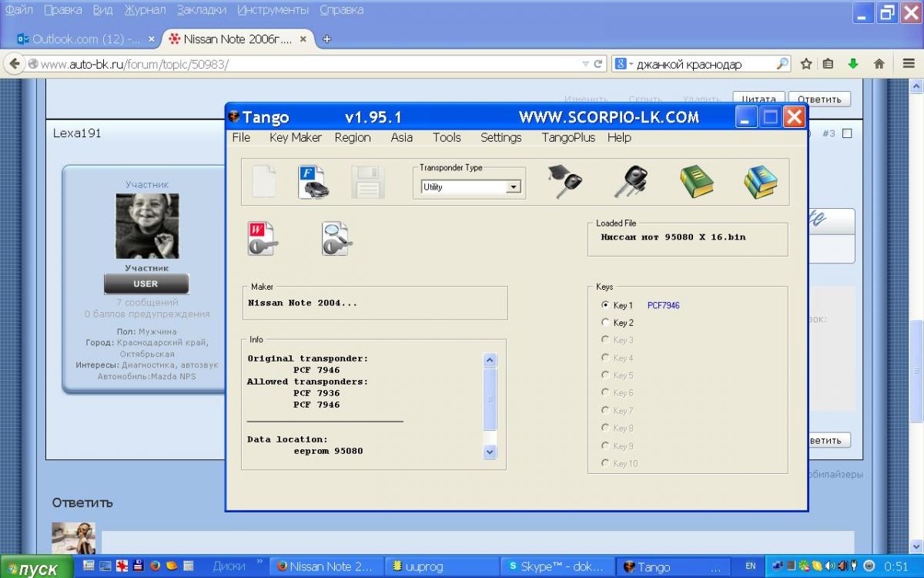Close the Outlook.com browser tab
924x578 pixels.
[x=151, y=39]
